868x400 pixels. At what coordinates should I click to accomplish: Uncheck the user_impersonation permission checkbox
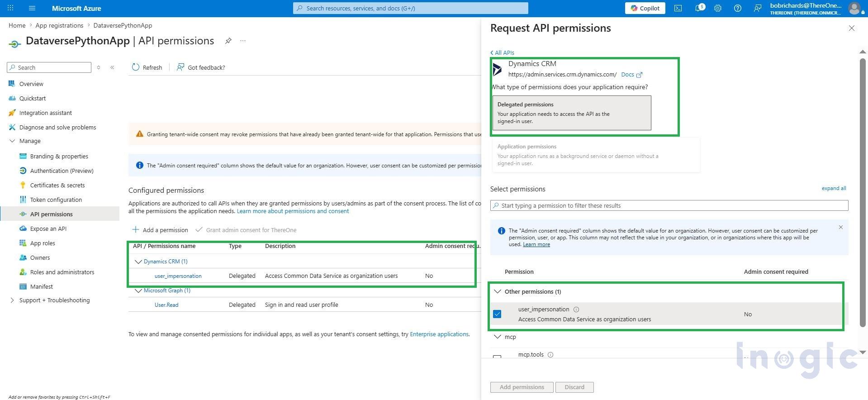coord(497,314)
